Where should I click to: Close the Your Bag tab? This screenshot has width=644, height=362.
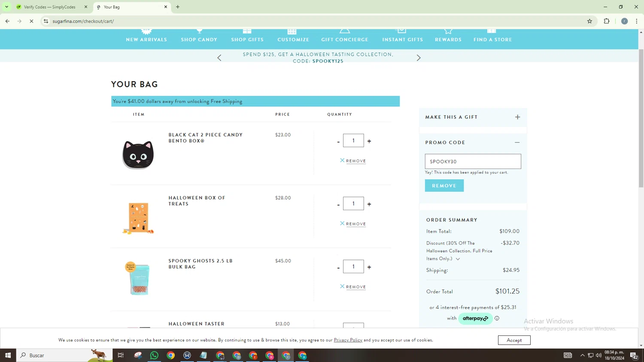click(x=166, y=7)
